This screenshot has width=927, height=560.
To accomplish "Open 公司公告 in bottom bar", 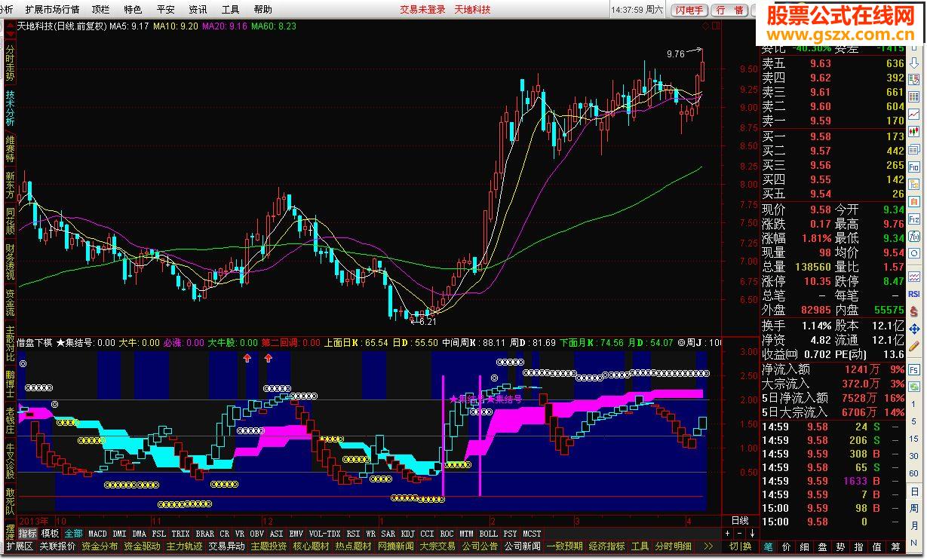I will pos(480,546).
